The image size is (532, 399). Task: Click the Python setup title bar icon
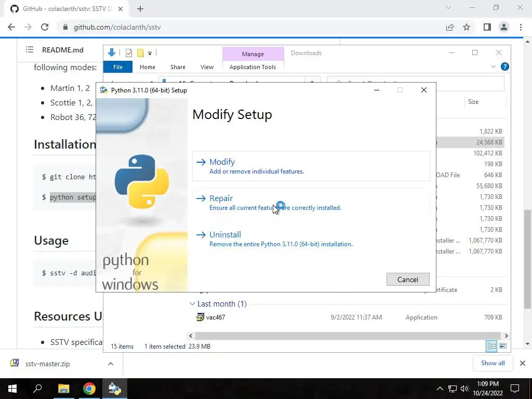click(104, 90)
